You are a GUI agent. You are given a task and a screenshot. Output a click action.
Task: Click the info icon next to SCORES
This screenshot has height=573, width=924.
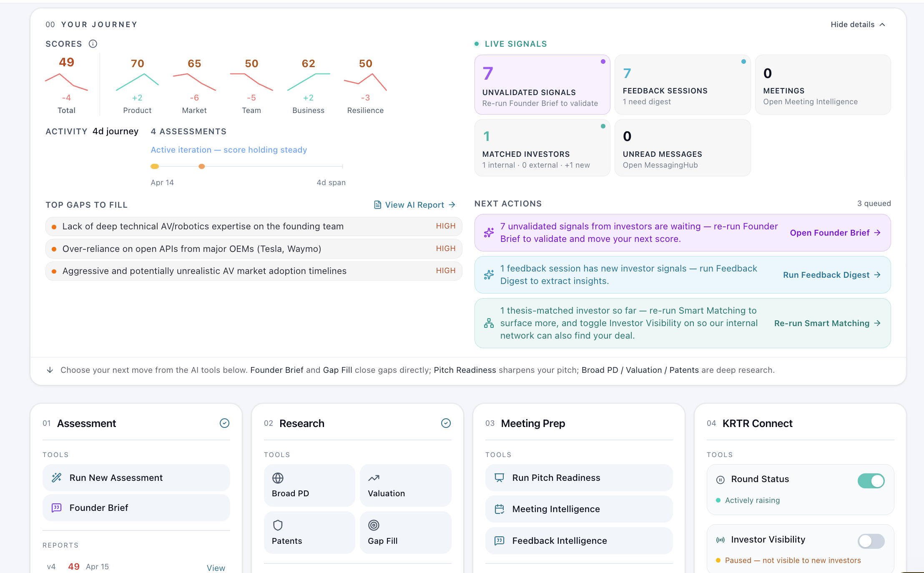tap(93, 43)
